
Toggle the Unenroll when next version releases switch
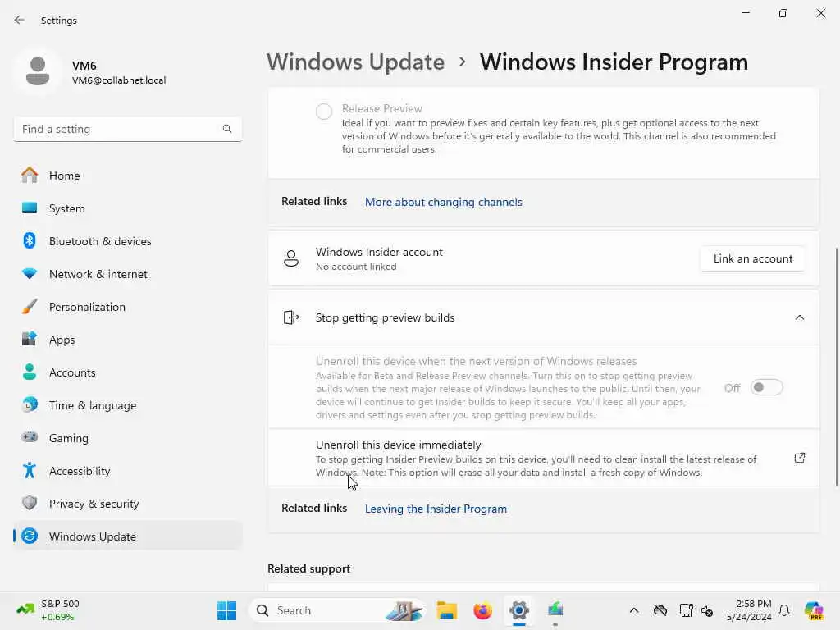coord(767,387)
